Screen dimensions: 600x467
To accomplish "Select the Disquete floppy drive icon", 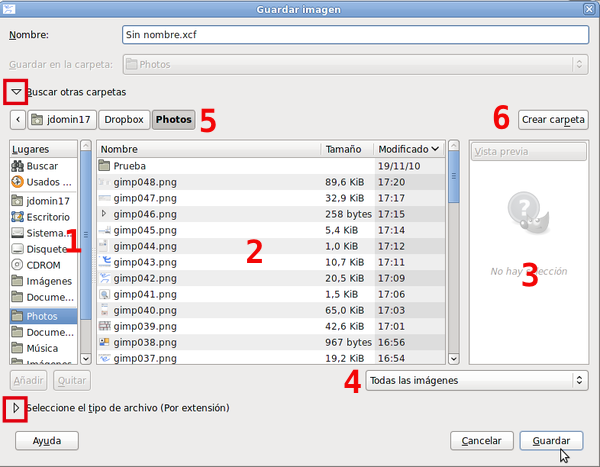I will coord(17,249).
